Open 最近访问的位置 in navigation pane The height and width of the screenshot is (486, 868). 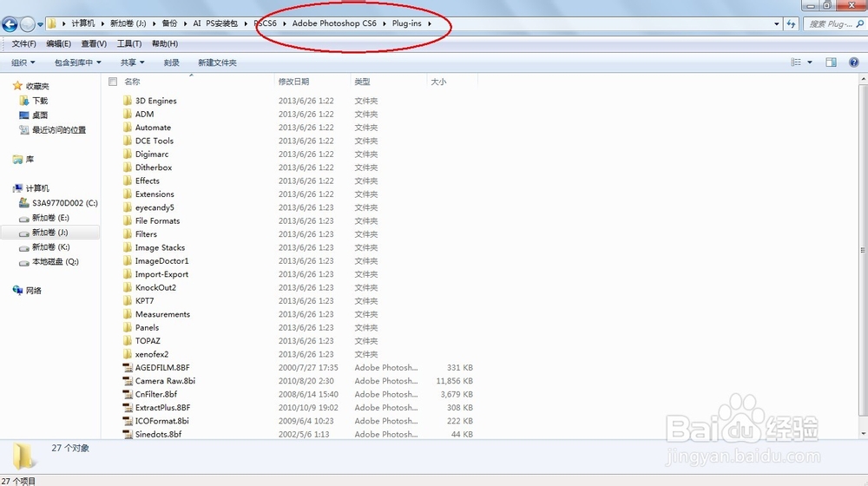click(59, 130)
